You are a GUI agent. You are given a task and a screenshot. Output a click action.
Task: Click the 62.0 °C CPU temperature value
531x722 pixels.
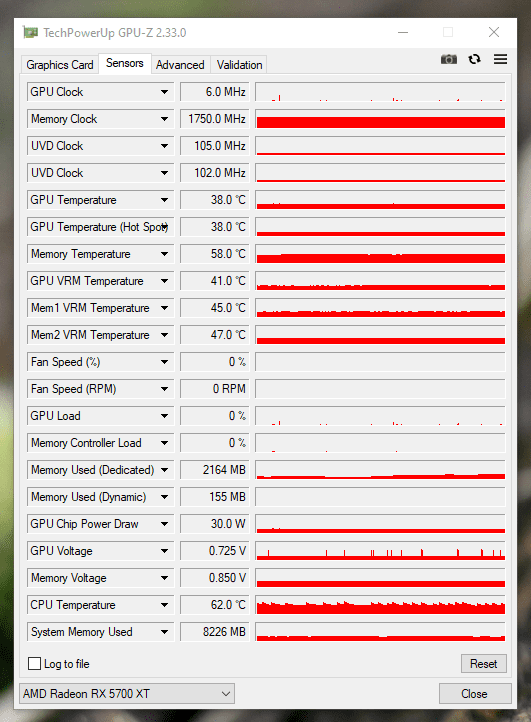(215, 605)
